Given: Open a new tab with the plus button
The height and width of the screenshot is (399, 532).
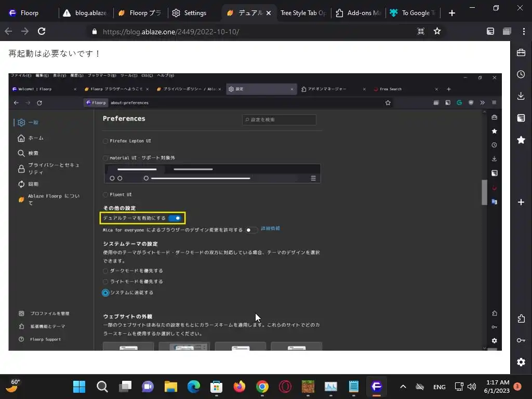Looking at the screenshot, I should pyautogui.click(x=451, y=13).
